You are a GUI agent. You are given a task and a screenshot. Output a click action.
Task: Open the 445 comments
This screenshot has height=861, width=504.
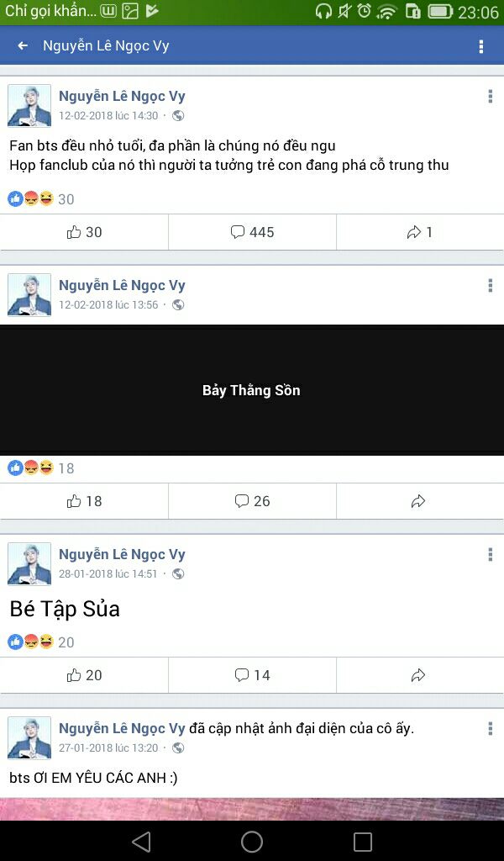coord(252,232)
